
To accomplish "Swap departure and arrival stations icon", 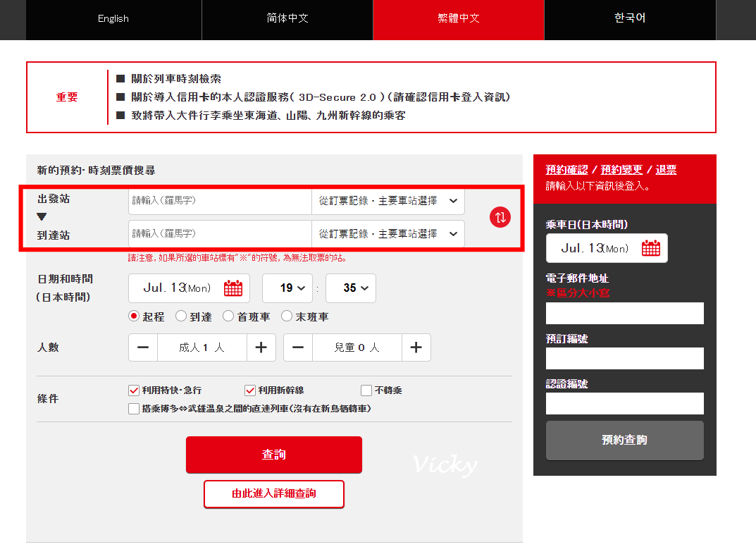I will click(x=500, y=217).
